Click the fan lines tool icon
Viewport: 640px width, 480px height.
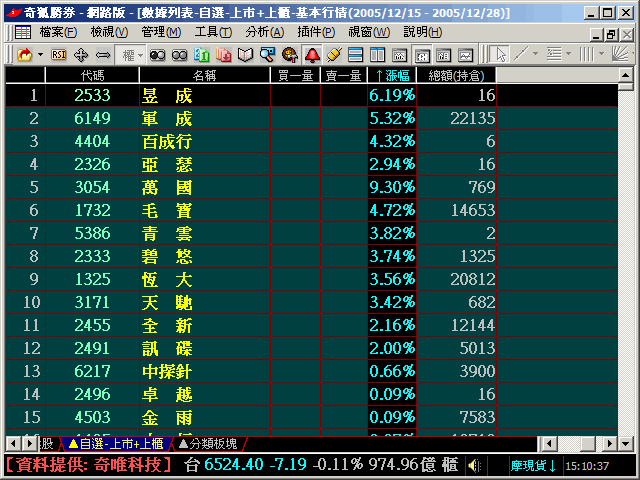(620, 54)
